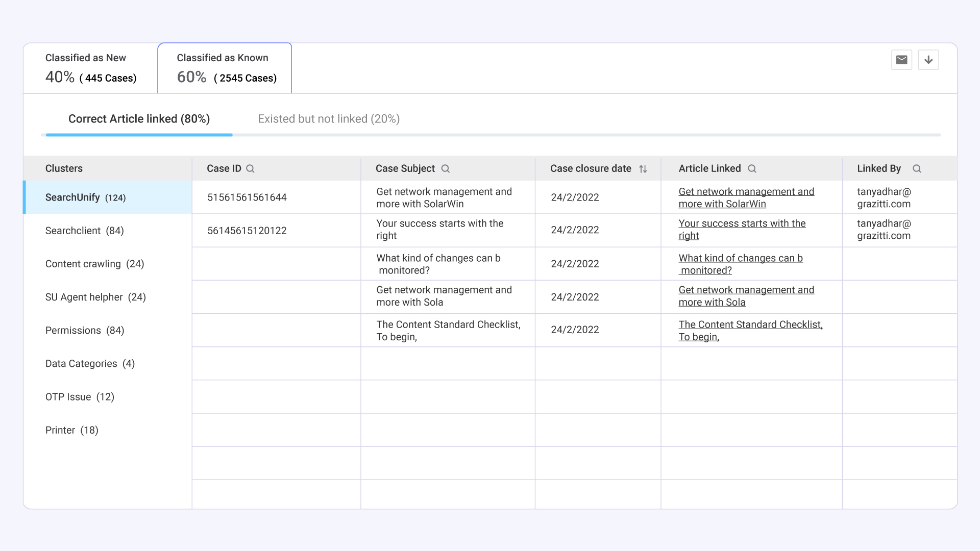
Task: Click the Case closure date sort icon
Action: click(644, 168)
